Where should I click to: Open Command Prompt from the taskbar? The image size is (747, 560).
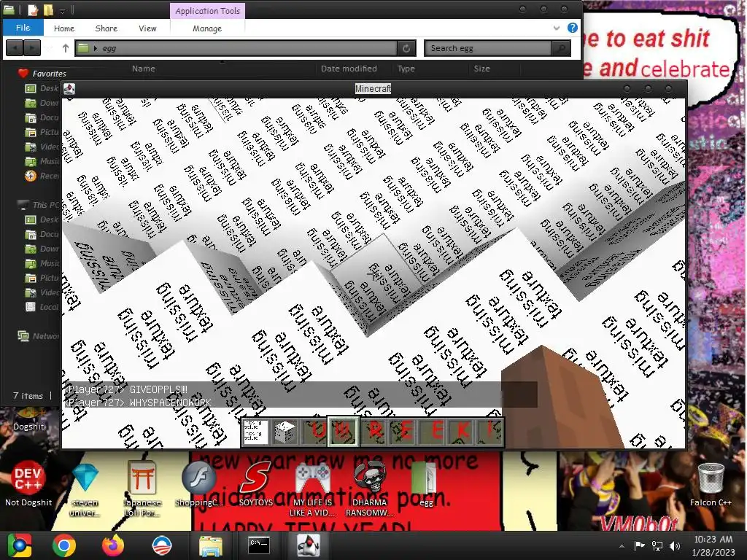pos(259,545)
